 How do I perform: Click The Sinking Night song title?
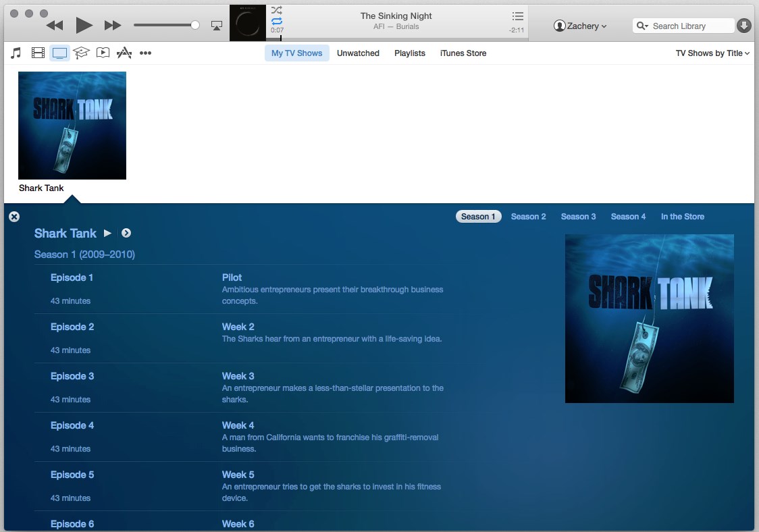tap(396, 16)
